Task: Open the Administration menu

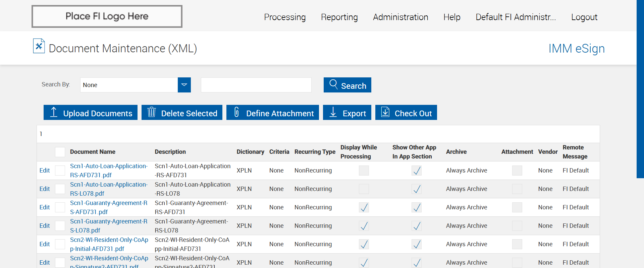Action: [x=400, y=17]
